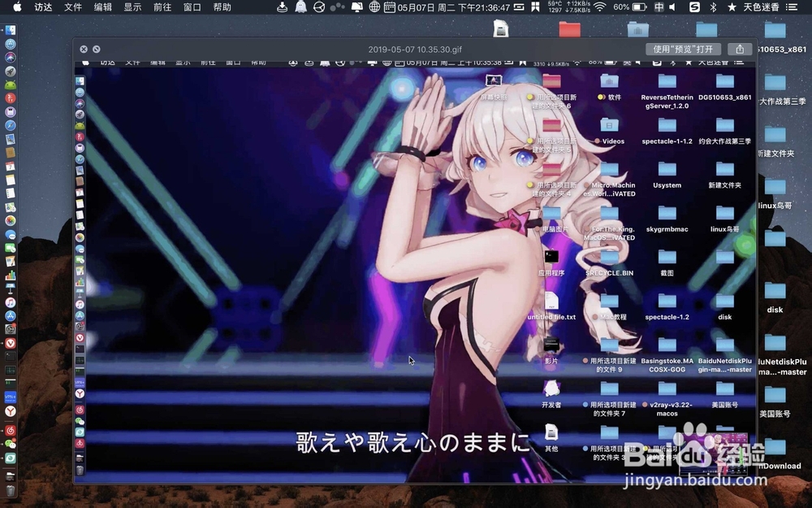812x508 pixels.
Task: Click the star icon in menu bar
Action: tap(732, 7)
